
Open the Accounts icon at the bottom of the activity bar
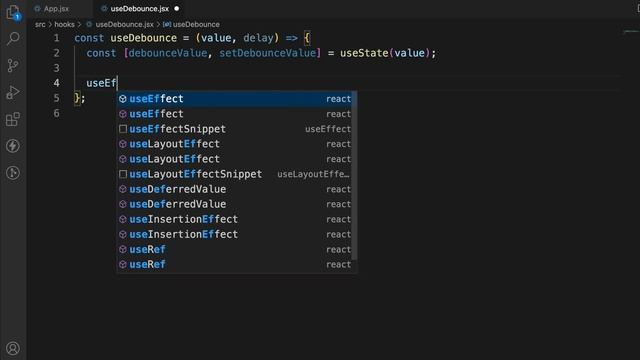(x=13, y=348)
